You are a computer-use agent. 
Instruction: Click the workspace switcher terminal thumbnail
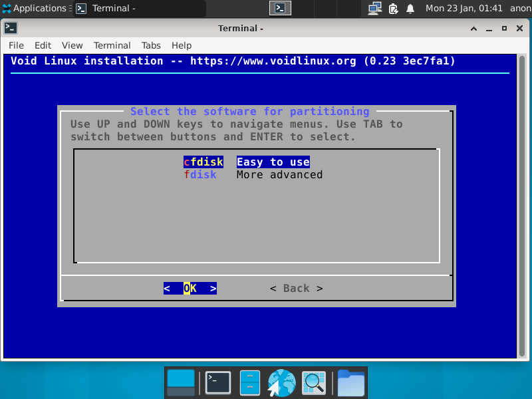pos(280,8)
